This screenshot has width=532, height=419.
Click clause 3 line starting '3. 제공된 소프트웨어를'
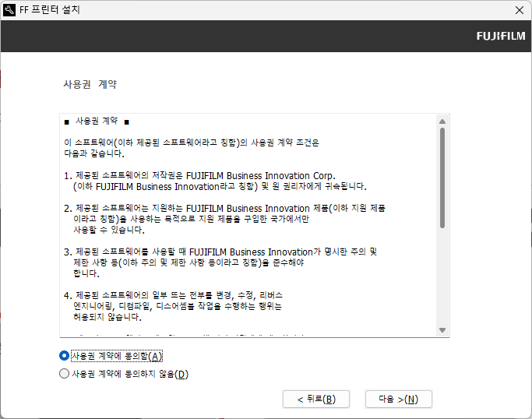point(220,252)
